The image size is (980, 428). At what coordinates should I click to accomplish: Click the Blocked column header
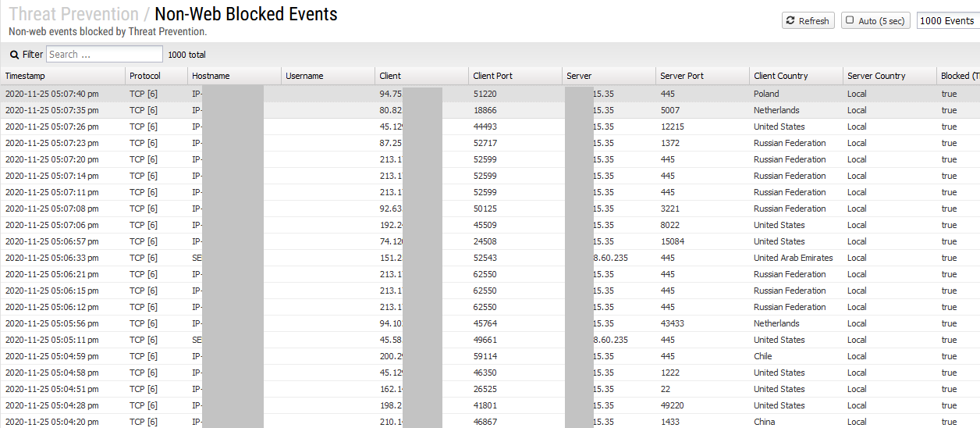pyautogui.click(x=960, y=76)
